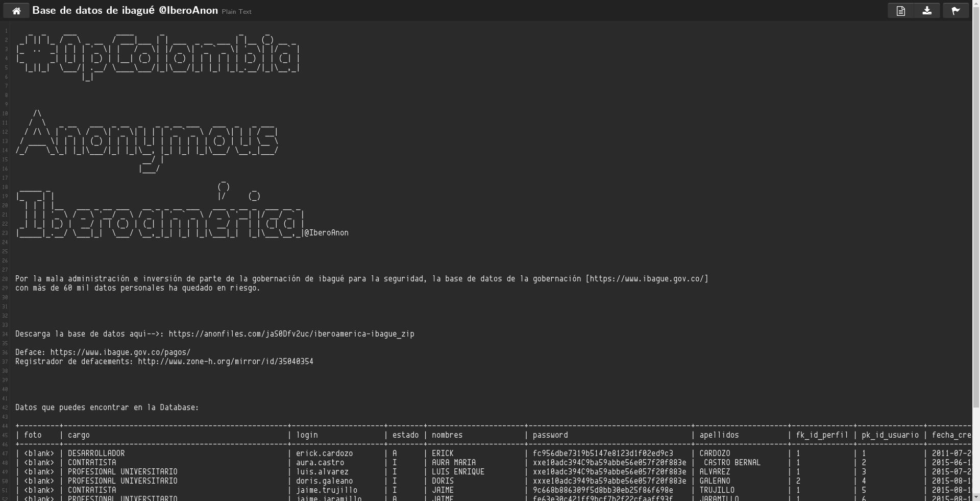Download the paste file
Viewport: 980px width, 501px height.
coord(927,11)
